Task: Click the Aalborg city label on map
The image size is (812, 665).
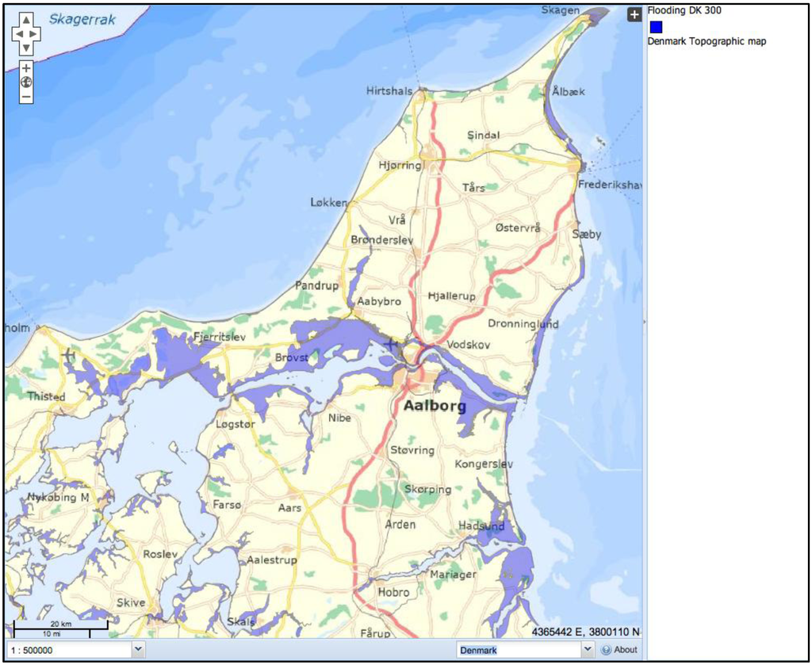Action: pyautogui.click(x=434, y=406)
